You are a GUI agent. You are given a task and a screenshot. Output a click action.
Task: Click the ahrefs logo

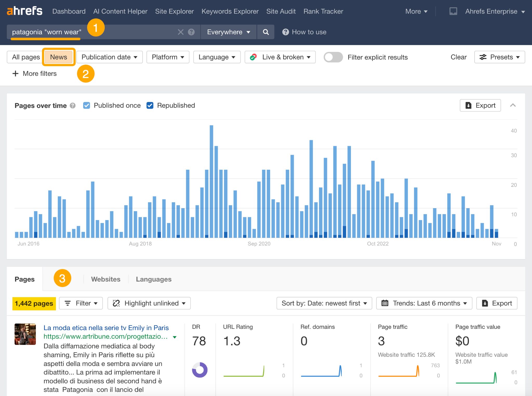click(x=24, y=11)
